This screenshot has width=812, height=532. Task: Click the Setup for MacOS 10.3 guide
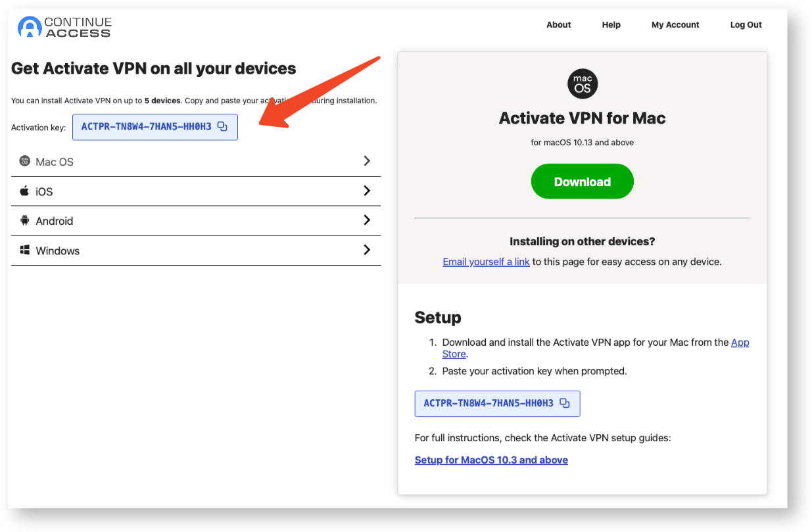tap(490, 459)
